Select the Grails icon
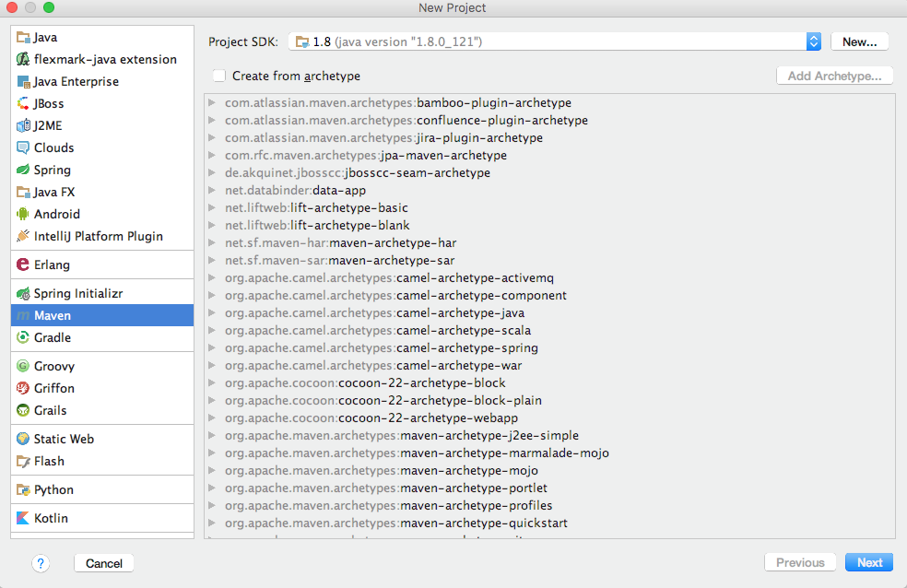Viewport: 907px width, 588px height. pyautogui.click(x=23, y=410)
